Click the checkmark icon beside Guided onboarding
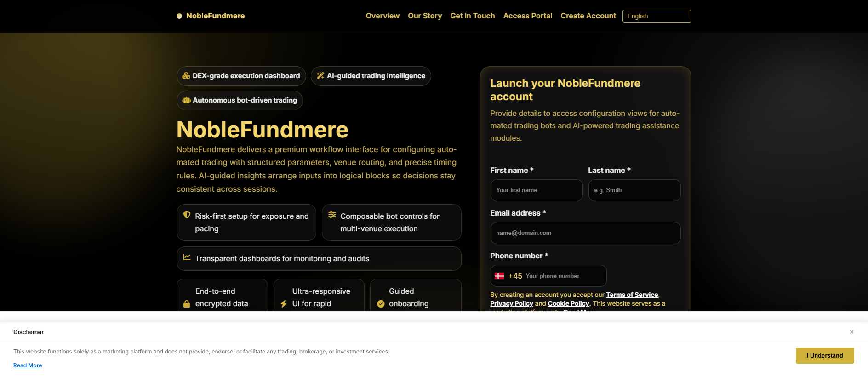Image resolution: width=868 pixels, height=376 pixels. [381, 304]
